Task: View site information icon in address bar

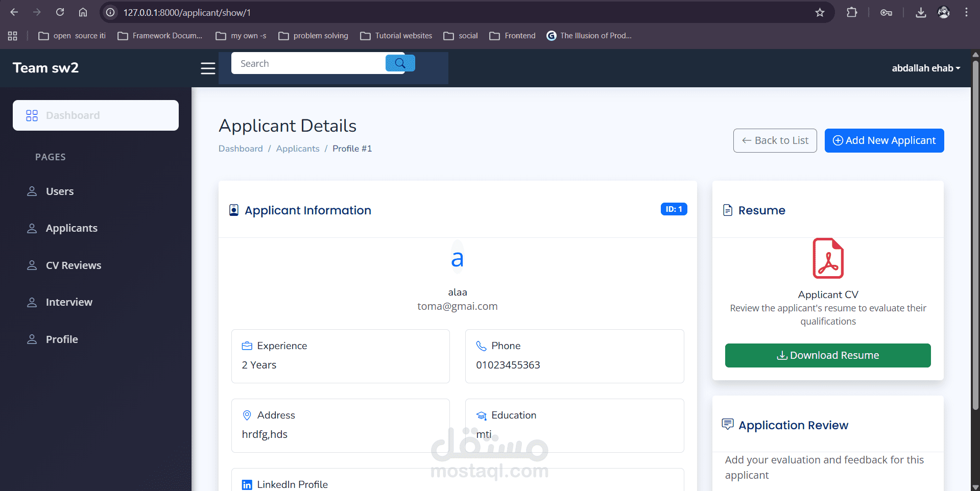Action: [x=110, y=12]
